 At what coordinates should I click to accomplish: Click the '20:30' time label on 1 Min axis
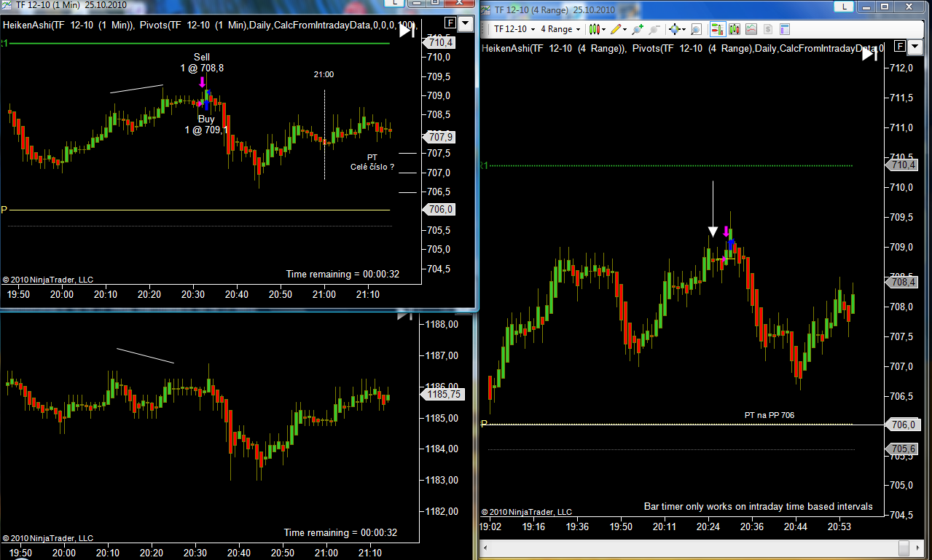[193, 295]
